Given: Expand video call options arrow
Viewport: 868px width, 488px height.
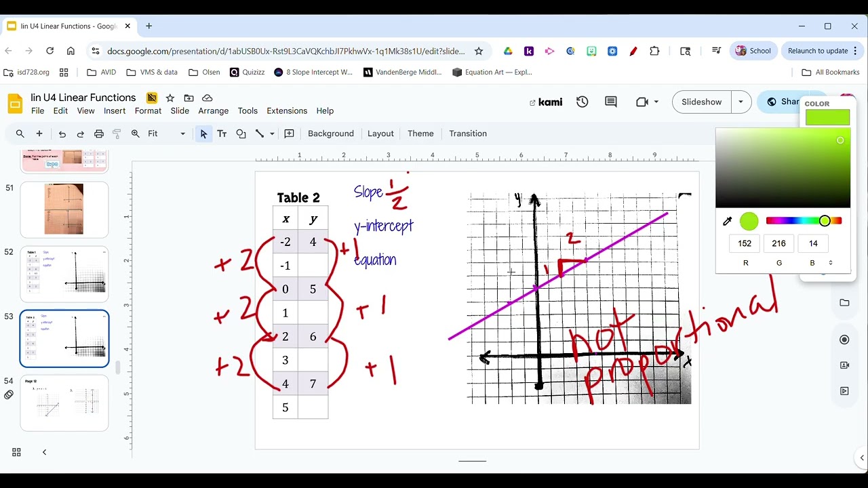Looking at the screenshot, I should click(x=656, y=102).
